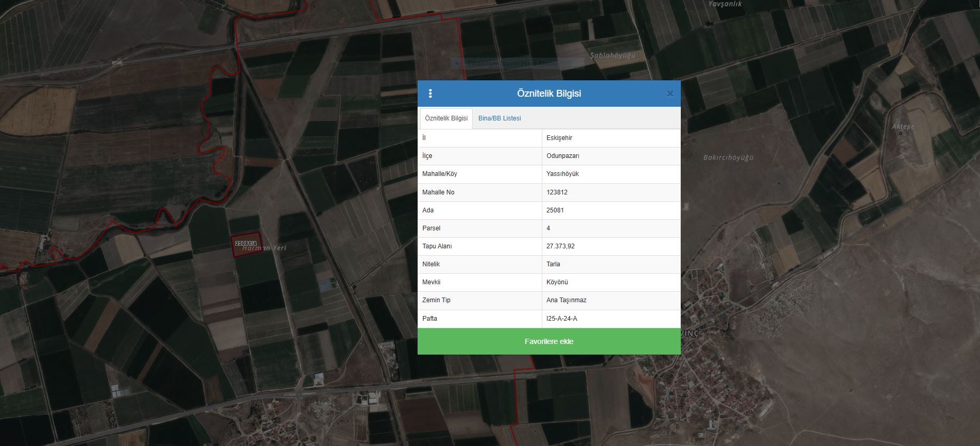
Task: Click the Aktepe place label on map
Action: (x=903, y=127)
